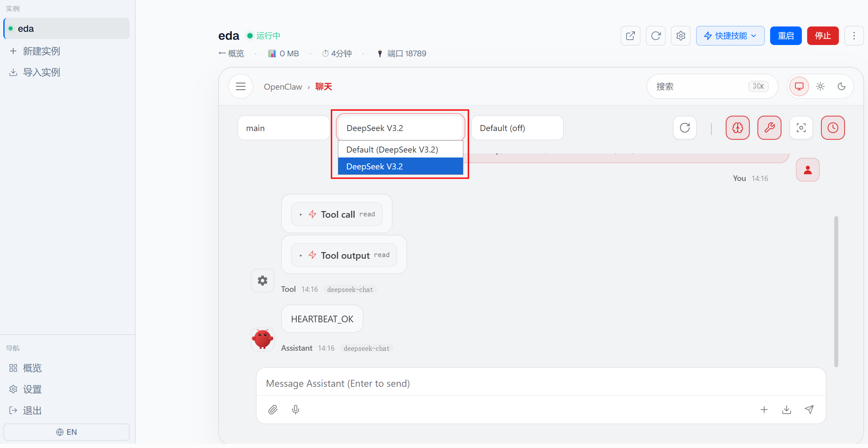Screen dimensions: 868x448
Task: Click the 4分钟 uptime indicator
Action: click(337, 54)
